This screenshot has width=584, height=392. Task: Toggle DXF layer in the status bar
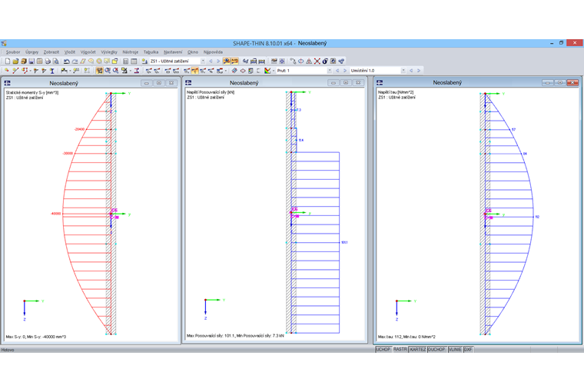(x=468, y=350)
